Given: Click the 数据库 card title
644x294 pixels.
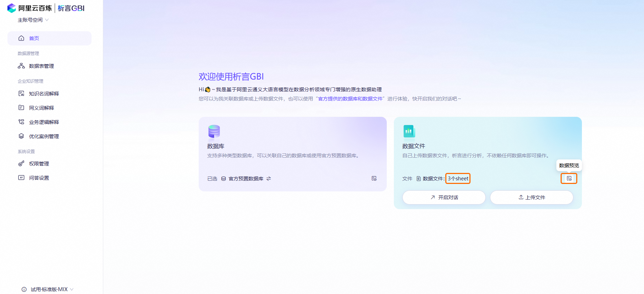Looking at the screenshot, I should (216, 146).
